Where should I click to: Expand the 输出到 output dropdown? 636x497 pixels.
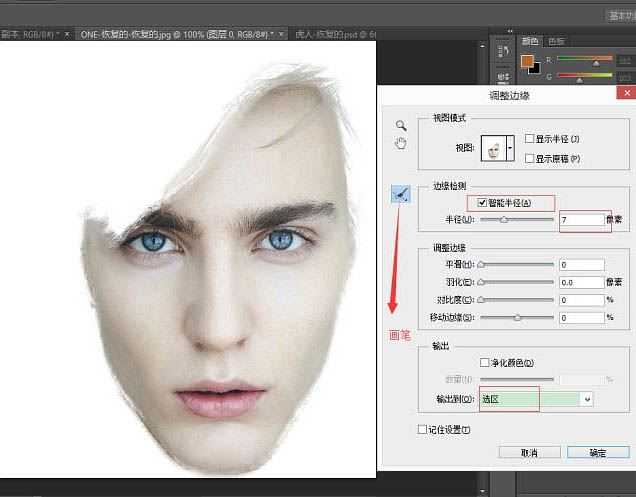point(587,399)
